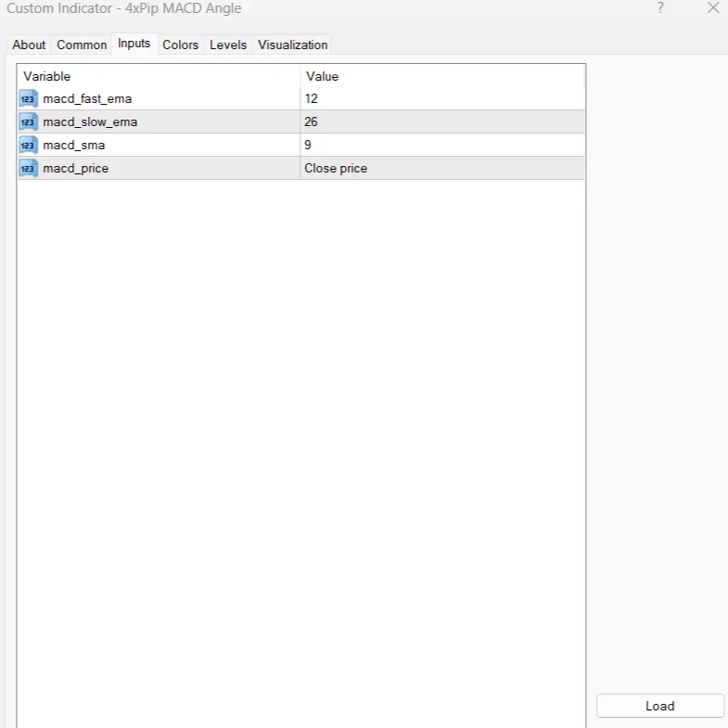The image size is (728, 728).
Task: Click the macd_price variable type icon
Action: point(28,168)
